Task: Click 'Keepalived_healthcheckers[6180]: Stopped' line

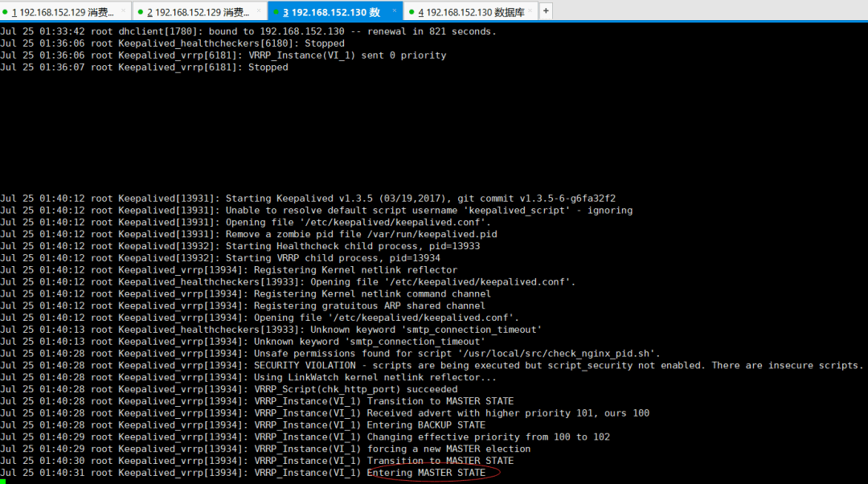Action: pyautogui.click(x=172, y=43)
